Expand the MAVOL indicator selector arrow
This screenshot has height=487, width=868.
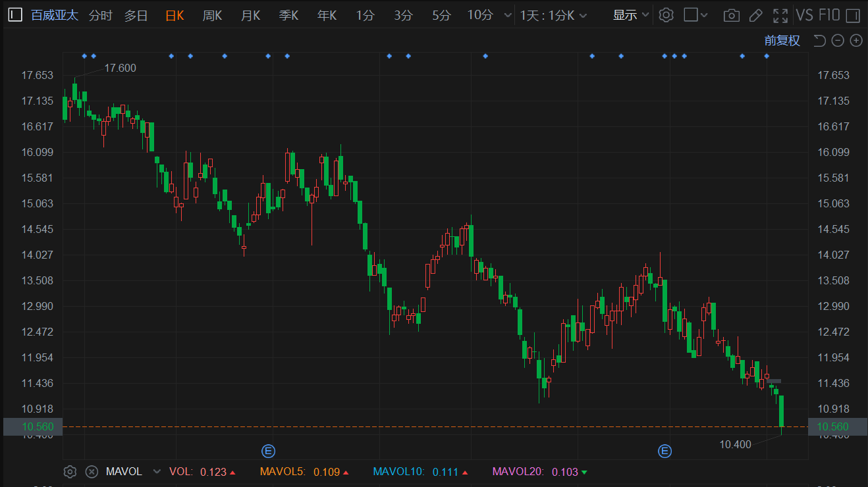157,471
